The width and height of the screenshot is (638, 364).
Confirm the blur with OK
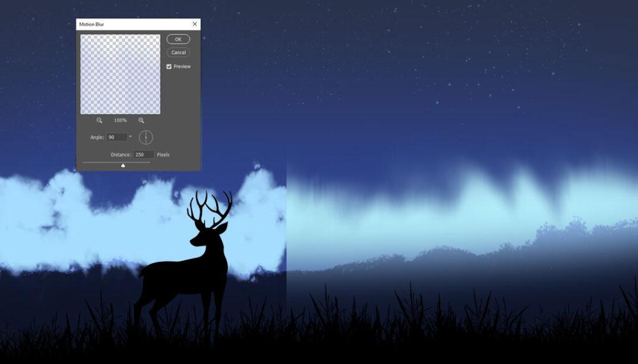click(x=178, y=39)
